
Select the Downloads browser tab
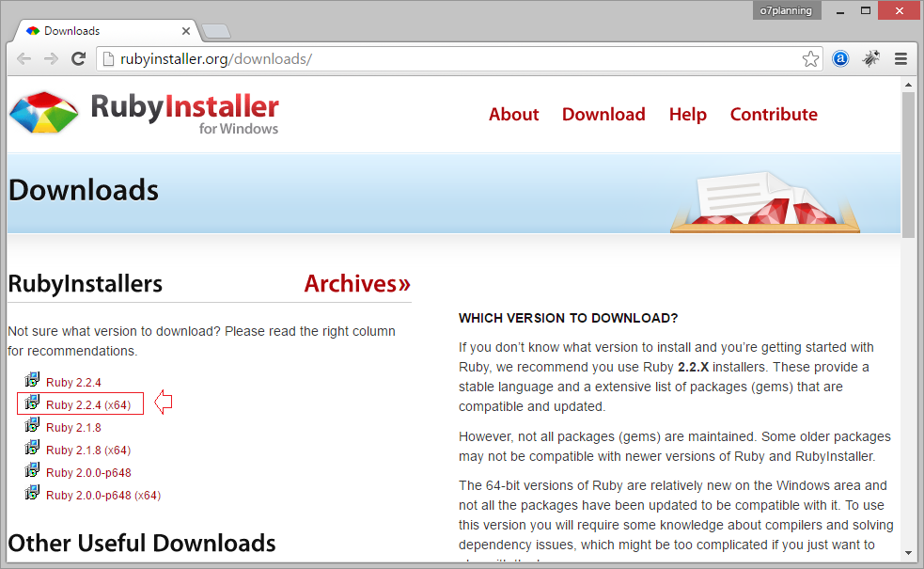(108, 31)
